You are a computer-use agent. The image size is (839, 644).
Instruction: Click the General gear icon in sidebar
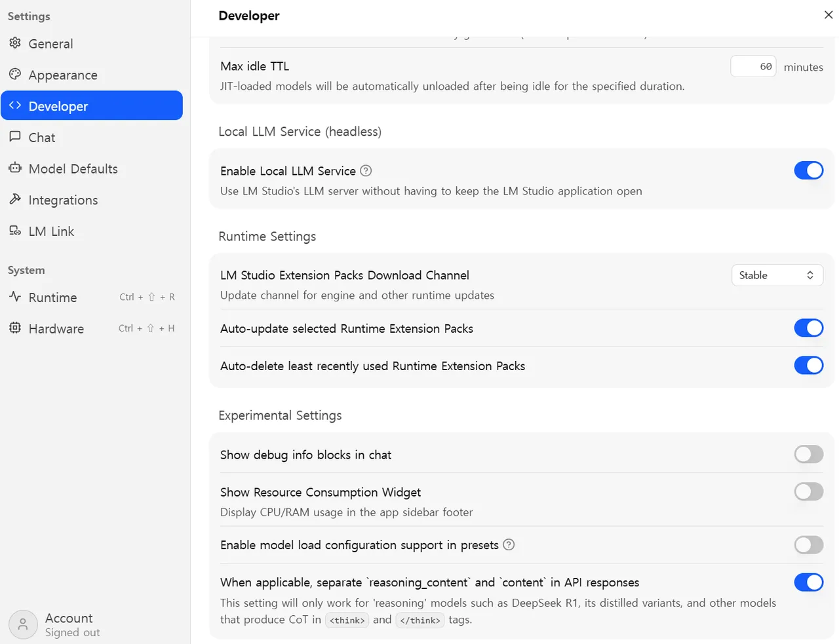15,43
